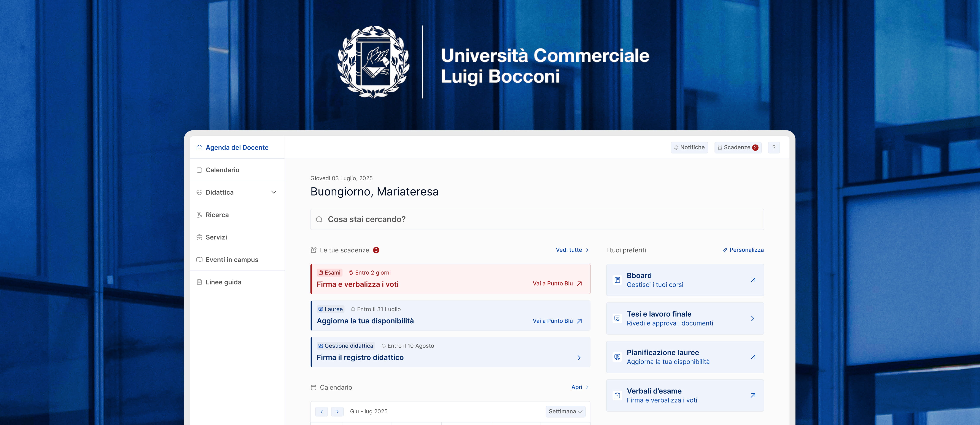980x425 pixels.
Task: Open the Ricerca sidebar item
Action: coord(237,215)
